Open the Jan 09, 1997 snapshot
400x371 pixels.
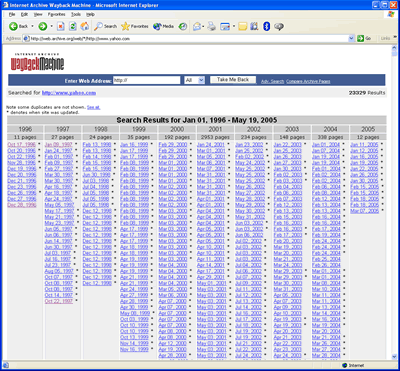point(58,145)
